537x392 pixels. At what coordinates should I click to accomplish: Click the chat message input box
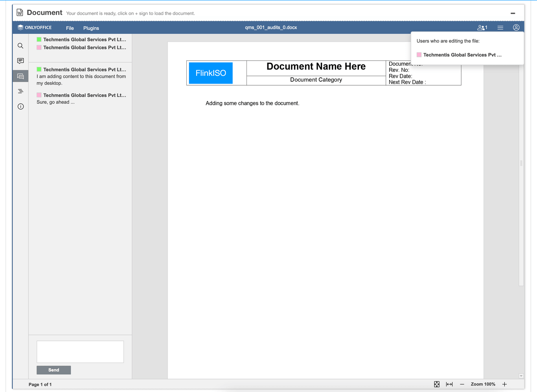pos(80,352)
